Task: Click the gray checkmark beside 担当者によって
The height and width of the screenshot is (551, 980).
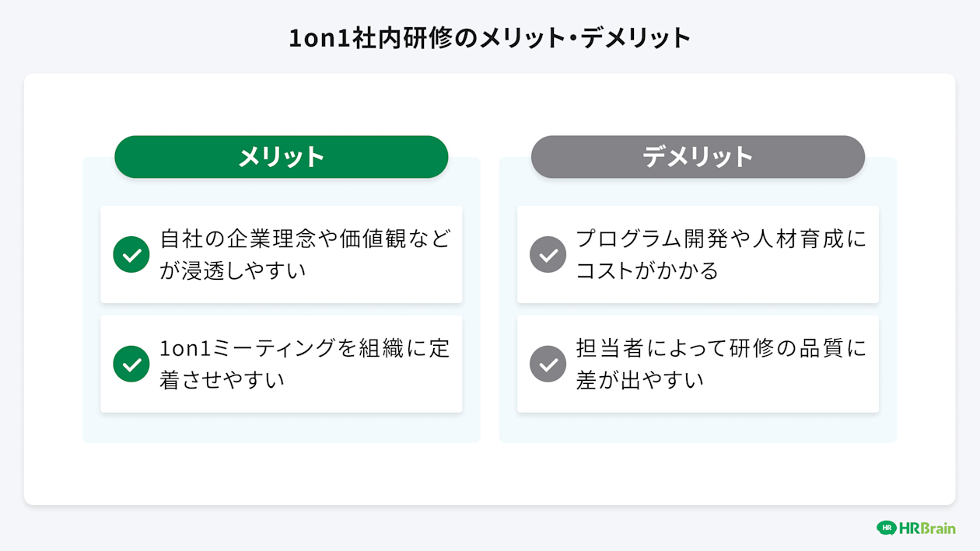Action: click(x=548, y=364)
